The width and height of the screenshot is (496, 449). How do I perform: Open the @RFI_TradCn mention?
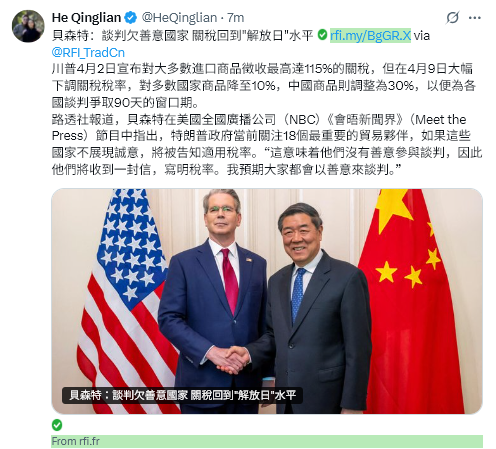[x=88, y=53]
